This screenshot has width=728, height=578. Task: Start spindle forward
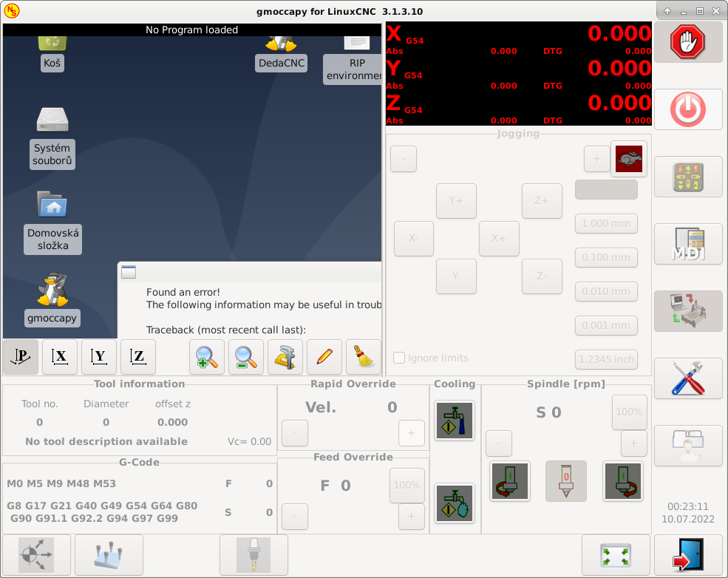point(623,481)
